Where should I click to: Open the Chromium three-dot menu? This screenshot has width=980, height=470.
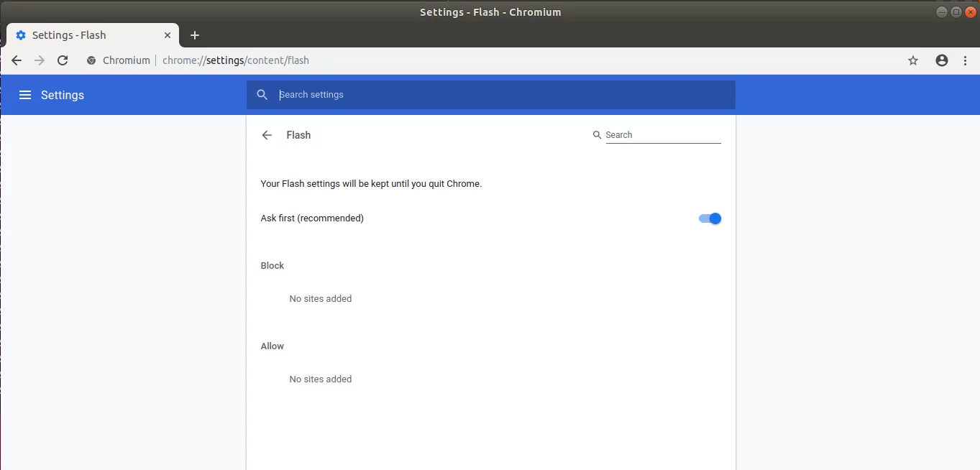(x=966, y=60)
